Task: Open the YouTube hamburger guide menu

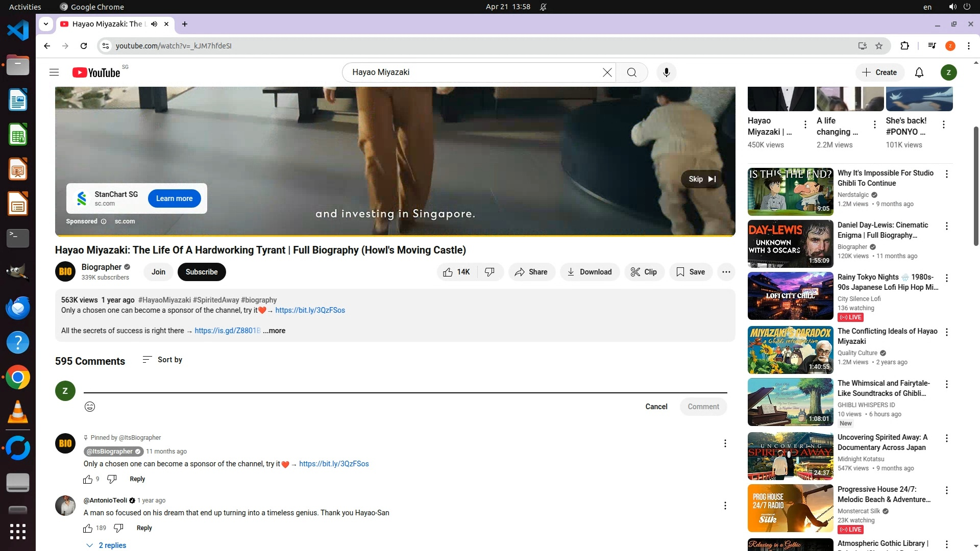Action: coord(54,72)
